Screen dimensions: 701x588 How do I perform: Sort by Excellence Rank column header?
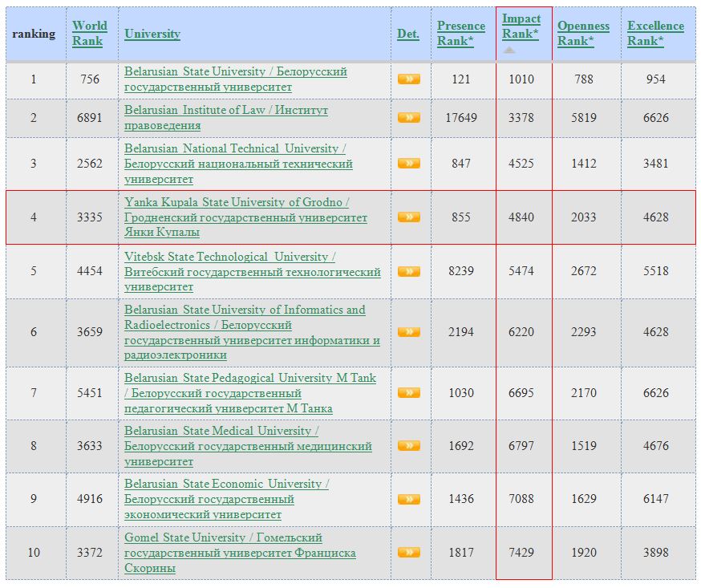point(655,33)
